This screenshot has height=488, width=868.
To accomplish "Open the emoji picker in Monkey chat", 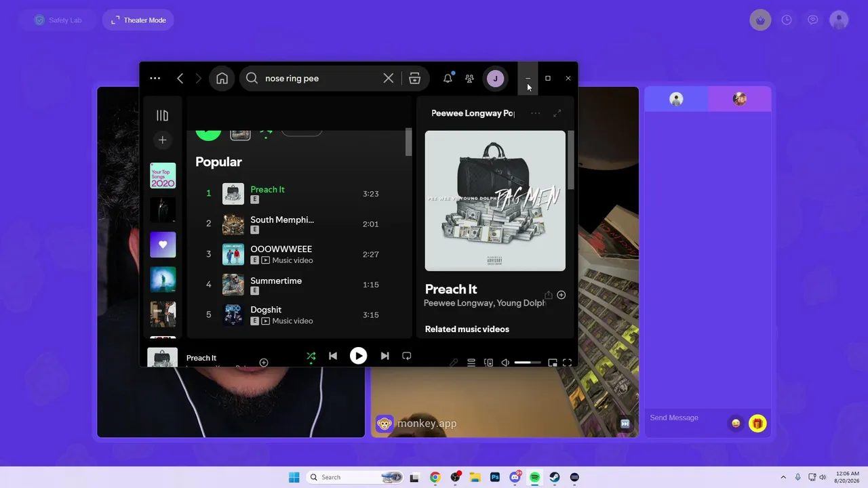I will (736, 424).
